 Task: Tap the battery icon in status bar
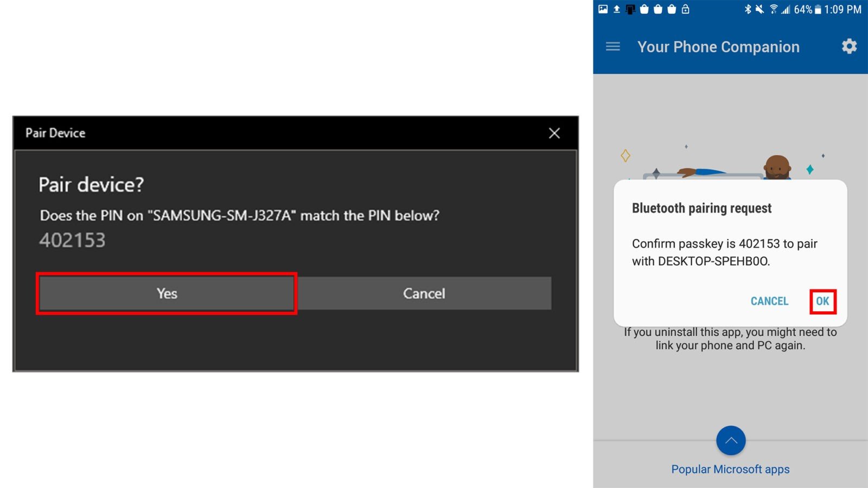click(818, 10)
